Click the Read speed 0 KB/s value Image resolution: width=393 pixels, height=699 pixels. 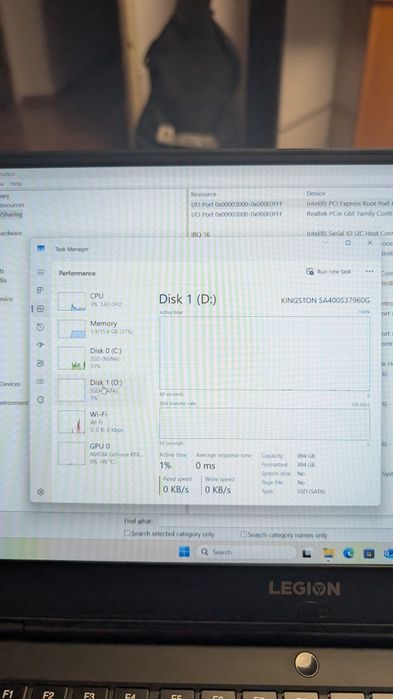pyautogui.click(x=176, y=489)
